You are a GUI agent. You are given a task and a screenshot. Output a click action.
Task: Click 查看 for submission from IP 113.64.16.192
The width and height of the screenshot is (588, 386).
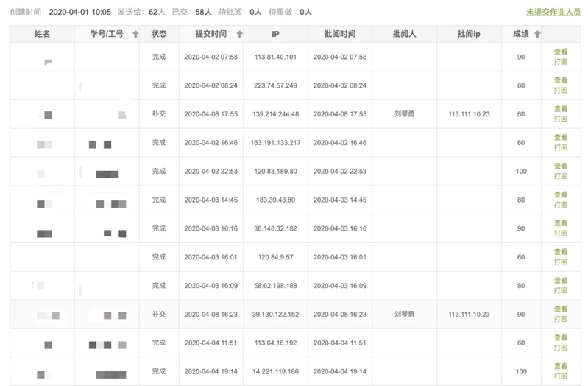tap(560, 338)
